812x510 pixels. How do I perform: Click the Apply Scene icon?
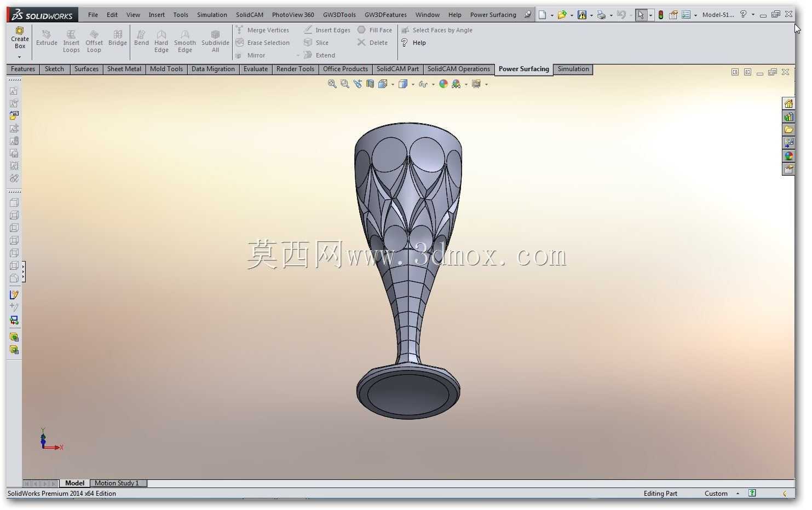[456, 84]
